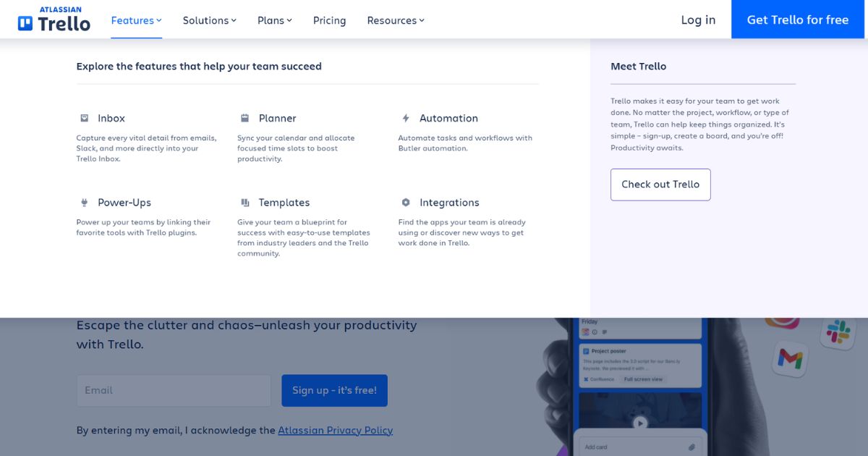The width and height of the screenshot is (868, 456).
Task: Collapse the Features dropdown menu
Action: pos(136,20)
